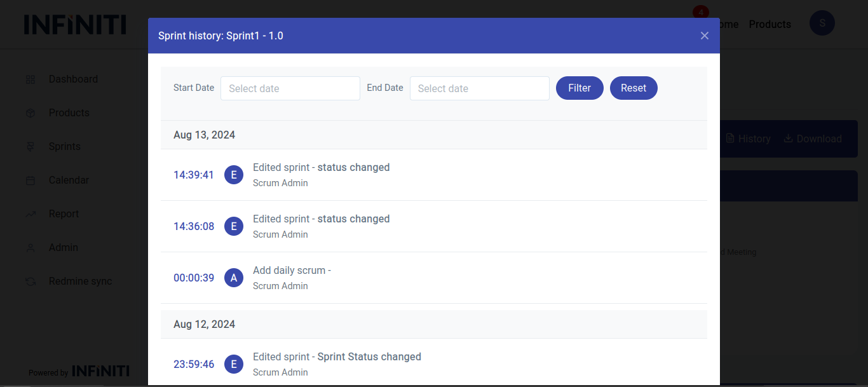Open the End Date picker field
Image resolution: width=868 pixels, height=387 pixels.
[x=479, y=88]
